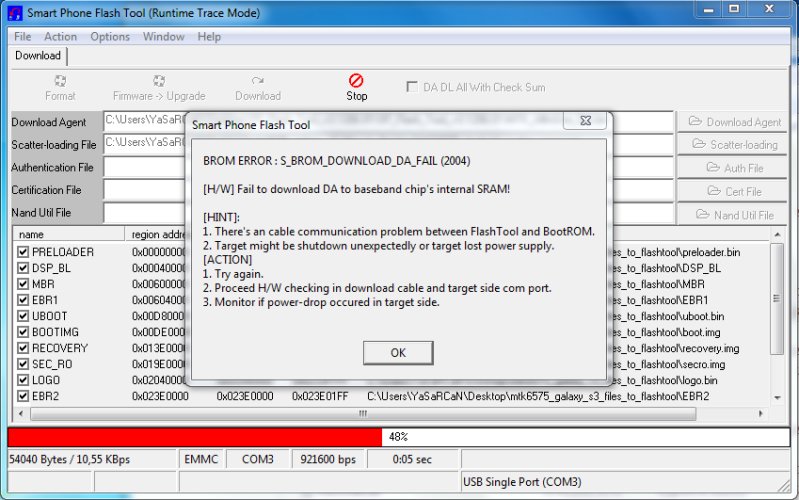Uncheck the DSP_BL partition checkbox
This screenshot has width=799, height=500.
tap(22, 268)
